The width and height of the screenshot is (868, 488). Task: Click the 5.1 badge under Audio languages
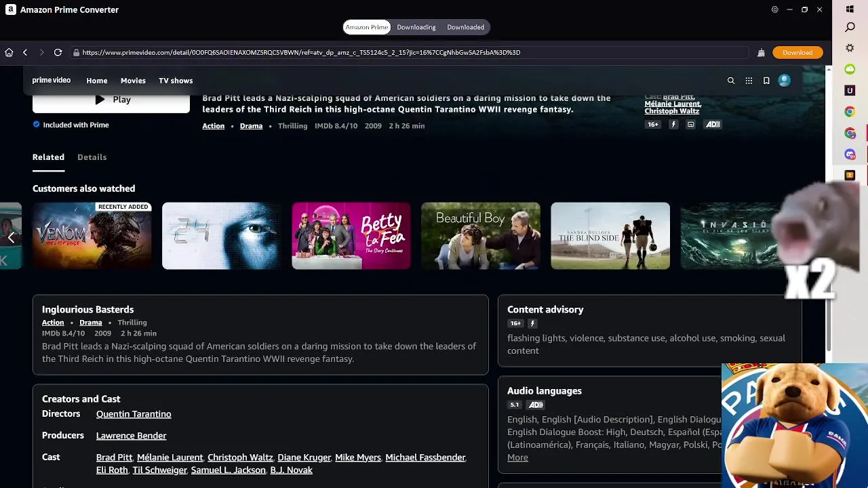coord(515,405)
